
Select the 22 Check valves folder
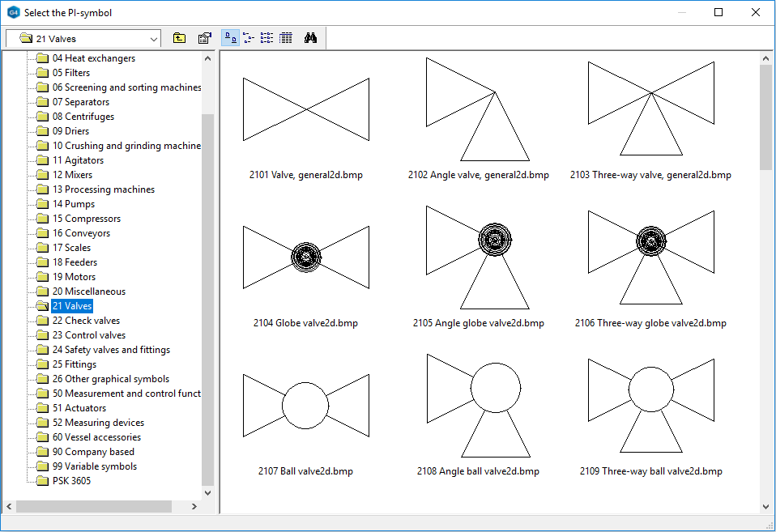[x=86, y=321]
